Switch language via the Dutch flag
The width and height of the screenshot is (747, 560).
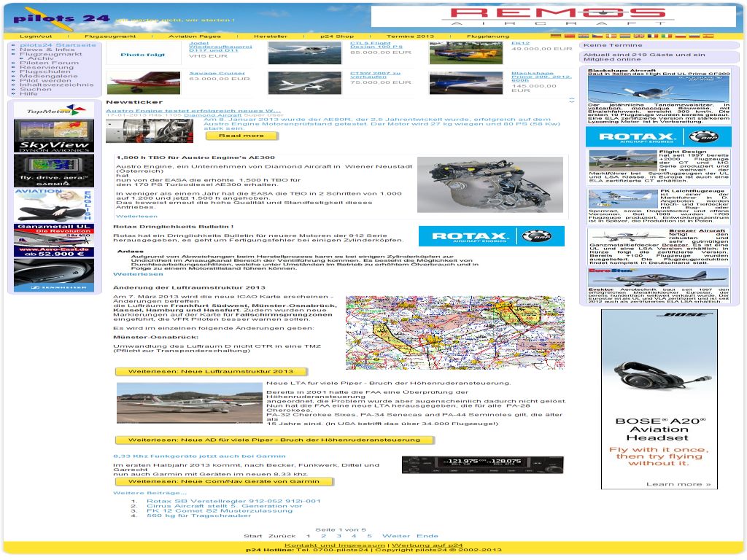click(625, 36)
